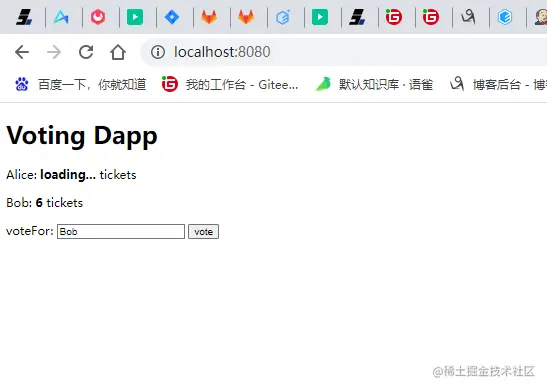The height and width of the screenshot is (390, 547).
Task: Switch to the pink circular logo tab
Action: coord(98,16)
